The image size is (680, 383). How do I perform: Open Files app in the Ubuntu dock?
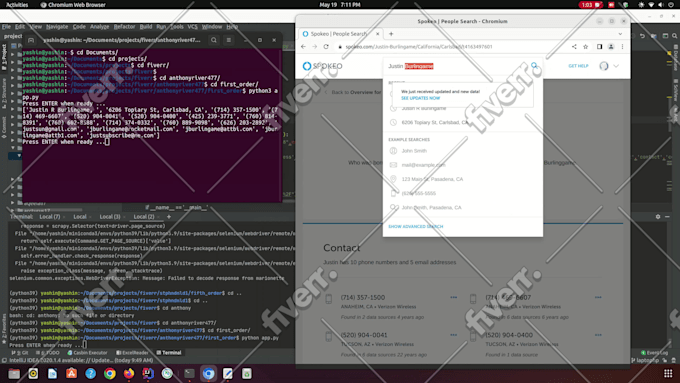[14, 373]
